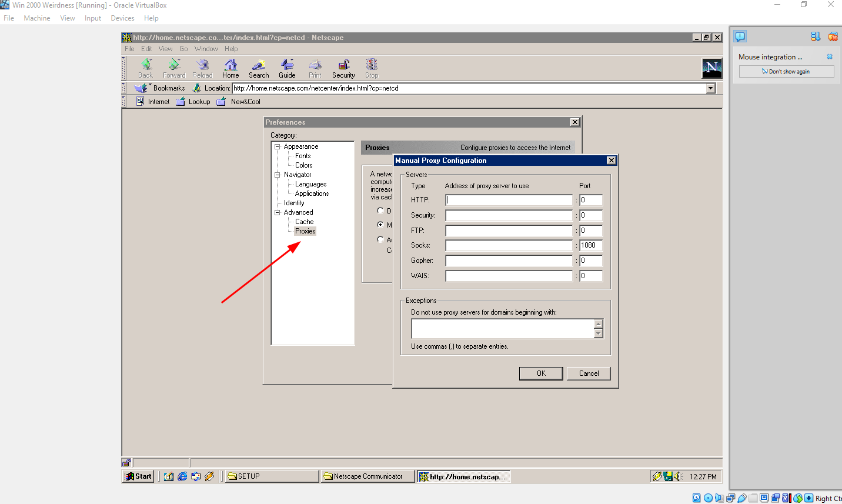This screenshot has height=504, width=842.
Task: Launch Internet Explorer quick launch icon
Action: pos(182,476)
